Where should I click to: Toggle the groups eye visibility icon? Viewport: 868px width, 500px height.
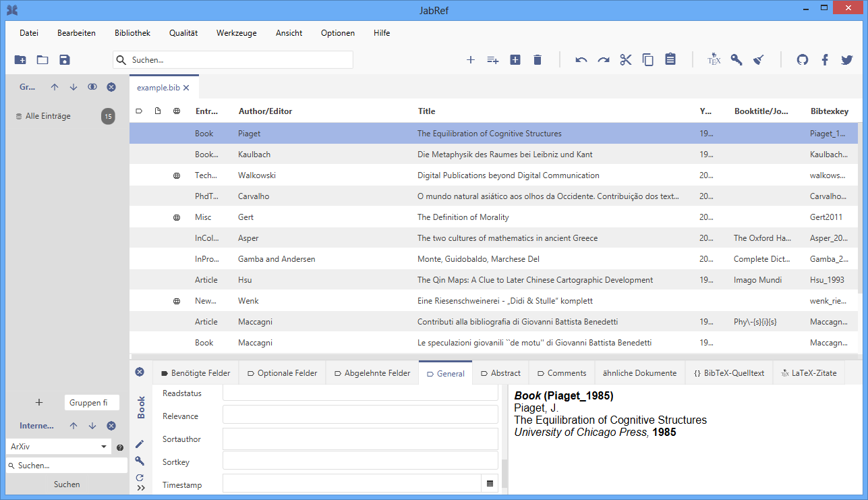pos(92,87)
